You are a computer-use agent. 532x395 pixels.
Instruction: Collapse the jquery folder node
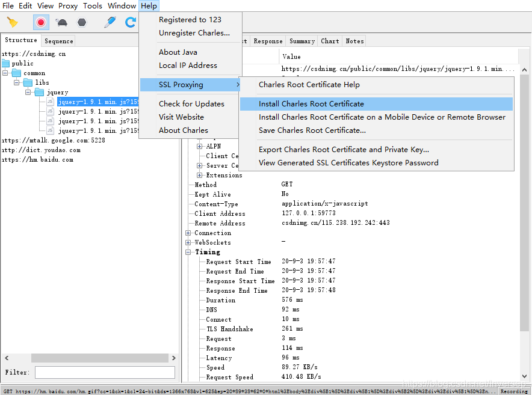coord(28,92)
